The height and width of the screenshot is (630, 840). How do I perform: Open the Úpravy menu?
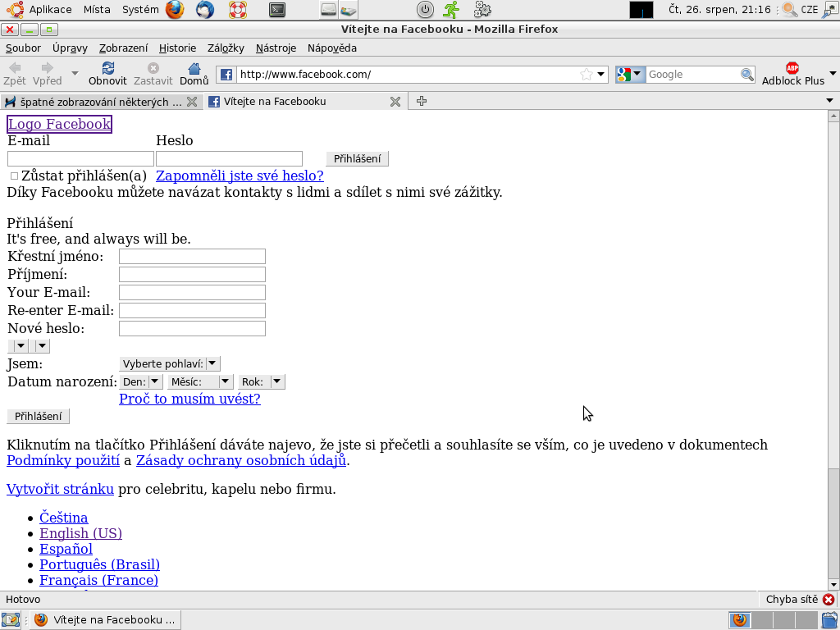click(70, 48)
